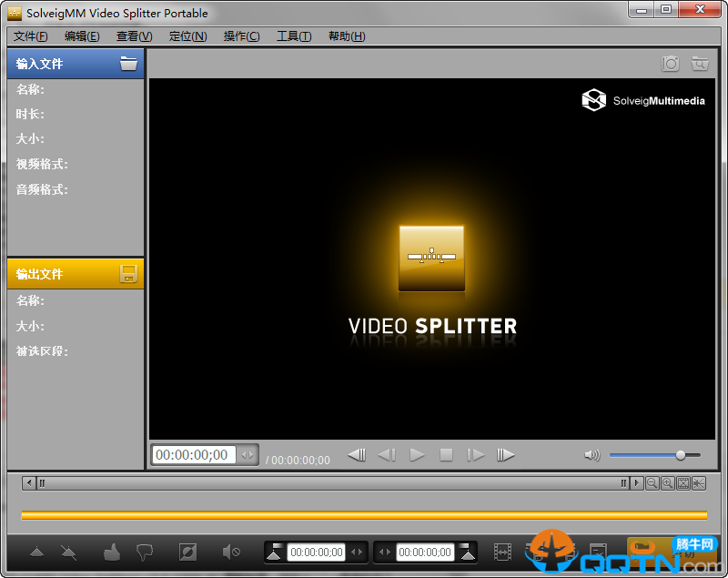Viewport: 728px width, 578px height.
Task: Open the 操作(C) menu
Action: click(x=241, y=36)
